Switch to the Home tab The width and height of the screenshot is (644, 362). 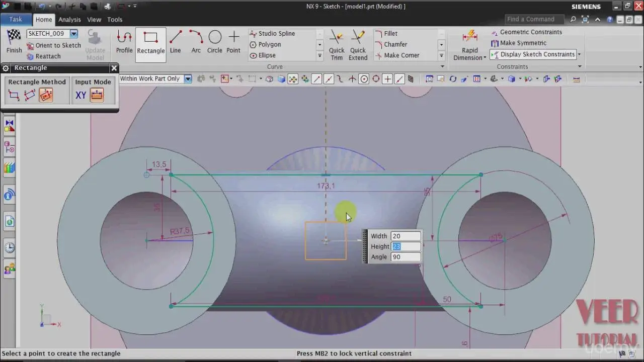(44, 20)
